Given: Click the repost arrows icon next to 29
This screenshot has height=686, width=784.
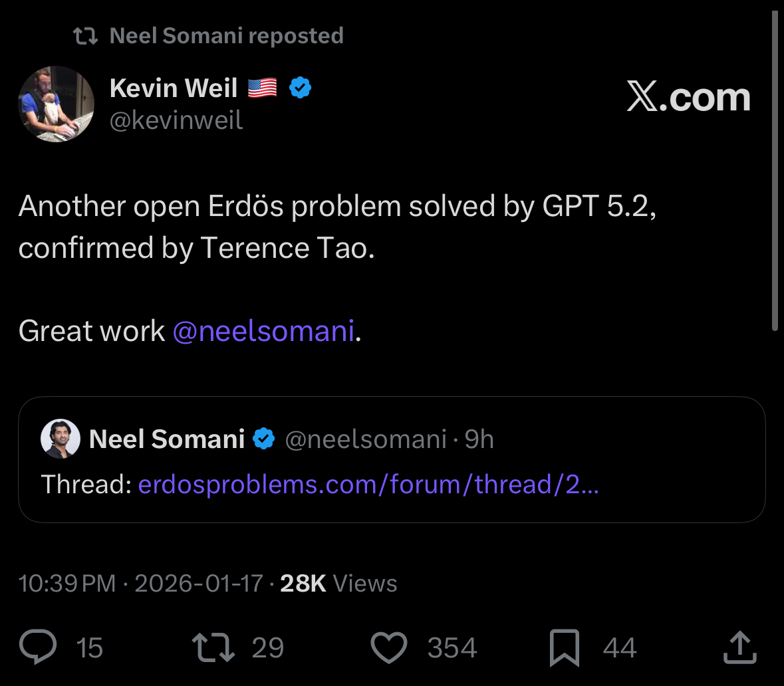Looking at the screenshot, I should click(x=213, y=647).
